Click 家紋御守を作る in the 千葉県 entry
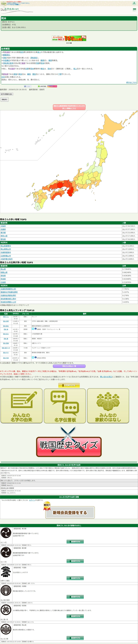 [75, 578]
